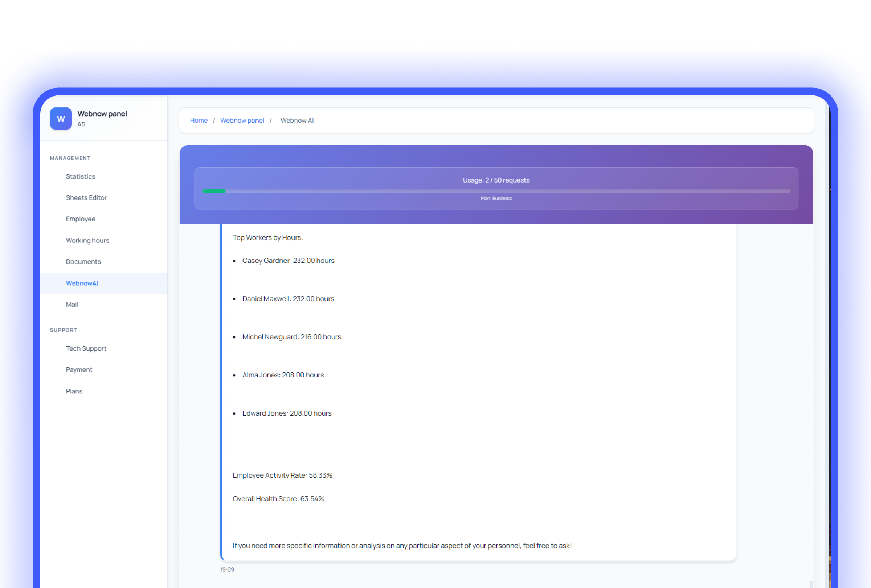Open Tech Support page
Screen dimensions: 871x588
coord(86,348)
